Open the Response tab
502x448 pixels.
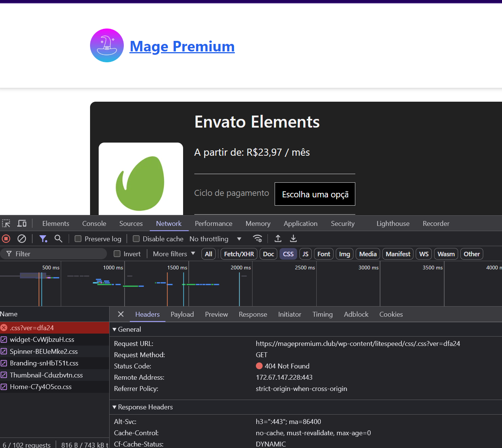[x=253, y=314]
